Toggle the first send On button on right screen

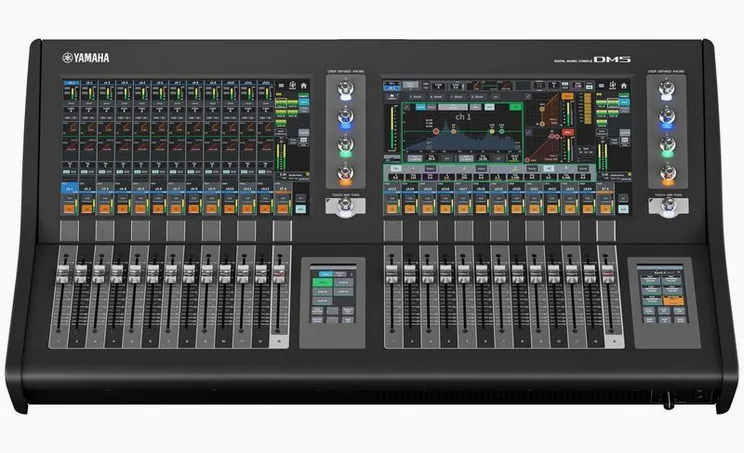click(396, 168)
